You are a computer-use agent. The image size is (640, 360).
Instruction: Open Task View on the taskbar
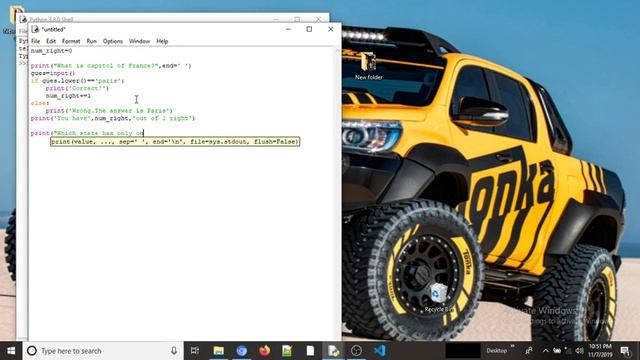point(195,351)
